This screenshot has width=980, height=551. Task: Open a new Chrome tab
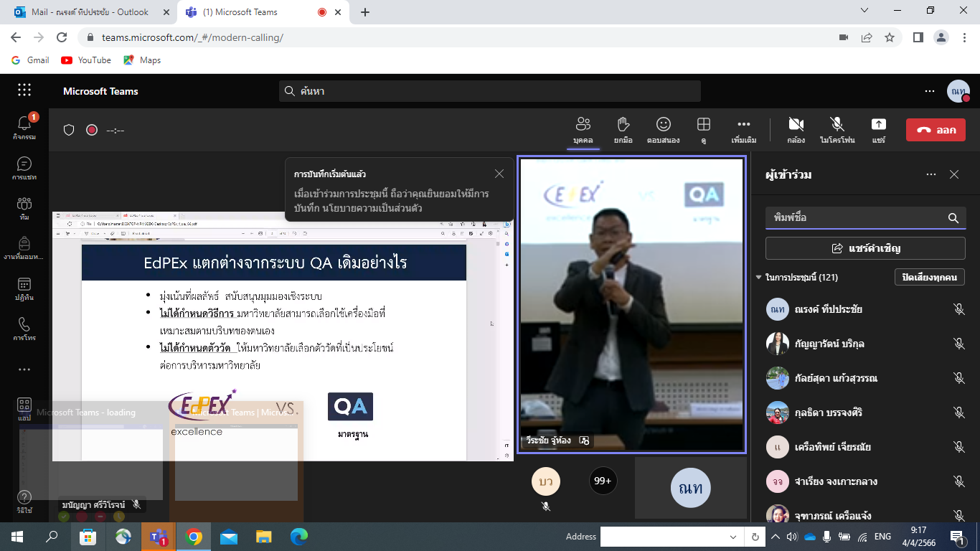point(365,12)
